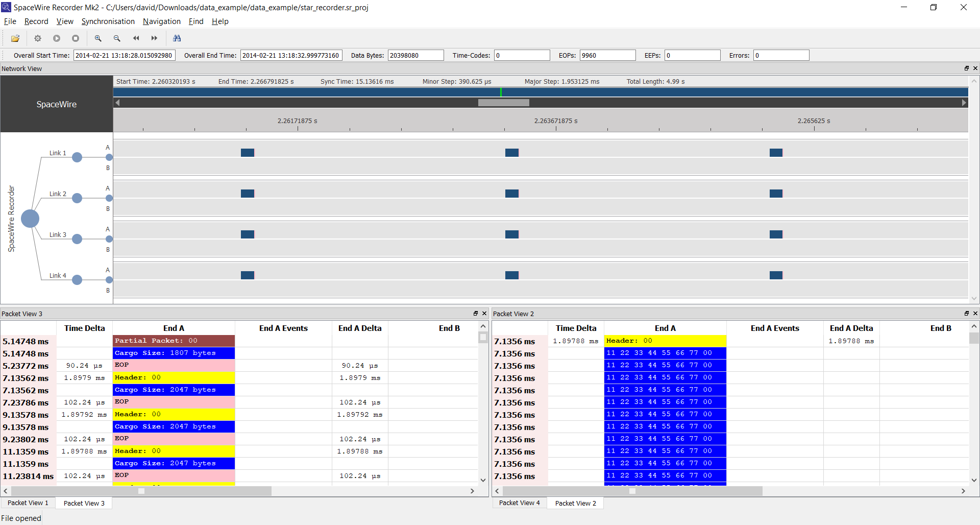Click Packet View 3 horizontal scrollbar thumb
The image size is (980, 525).
[x=141, y=491]
